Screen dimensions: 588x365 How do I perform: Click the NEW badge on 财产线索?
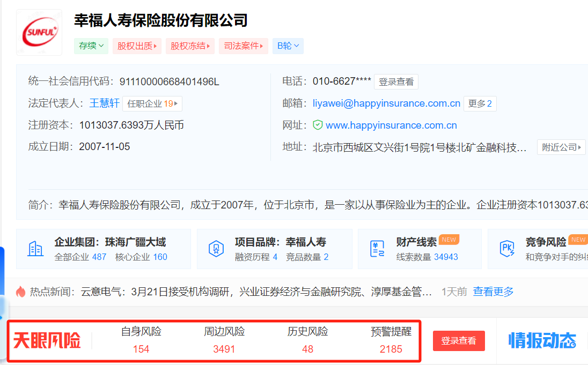tap(449, 240)
